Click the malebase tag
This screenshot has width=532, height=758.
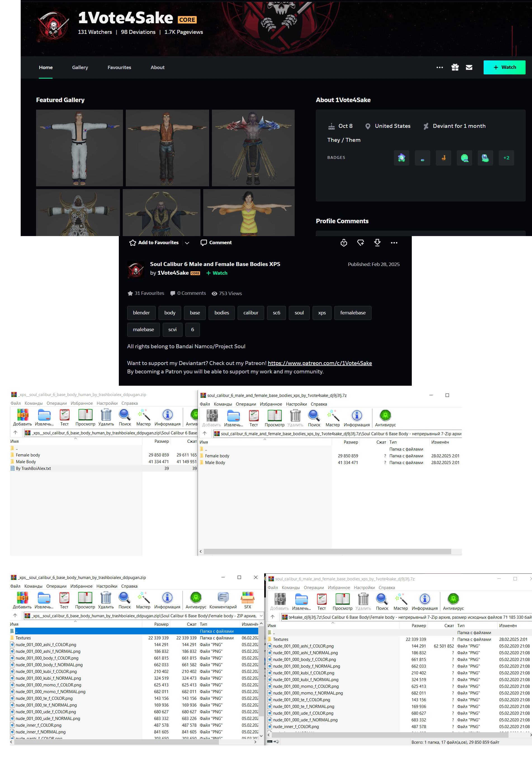(143, 329)
